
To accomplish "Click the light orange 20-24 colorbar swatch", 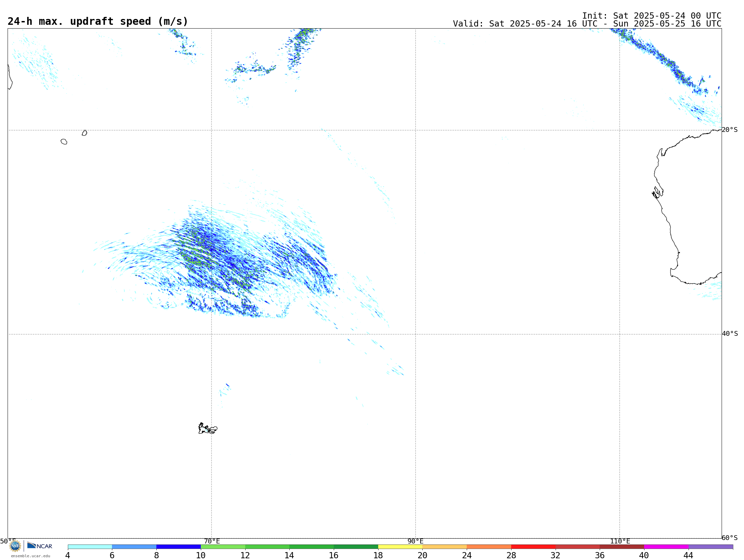I will 445,547.
